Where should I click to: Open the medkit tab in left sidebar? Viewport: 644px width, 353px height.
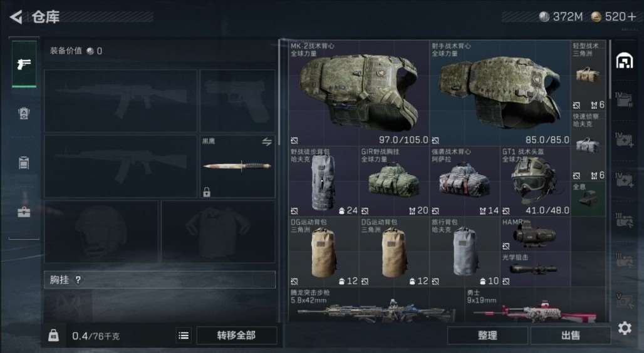point(24,212)
